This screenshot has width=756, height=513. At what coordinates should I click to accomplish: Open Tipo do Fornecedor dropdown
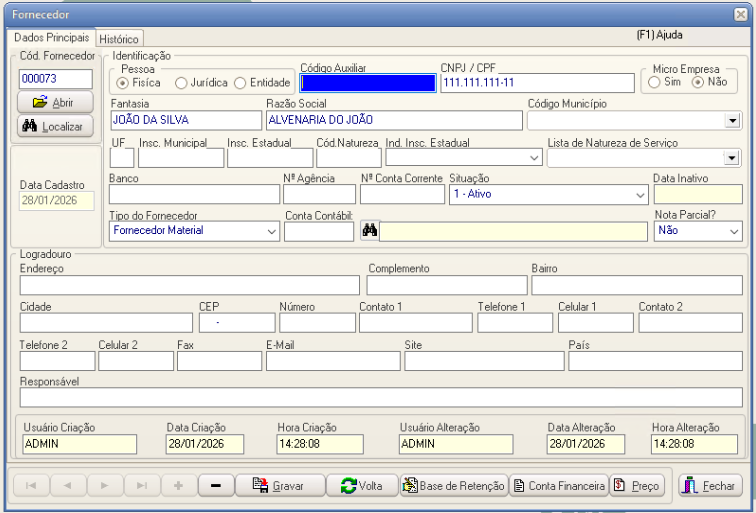(271, 231)
